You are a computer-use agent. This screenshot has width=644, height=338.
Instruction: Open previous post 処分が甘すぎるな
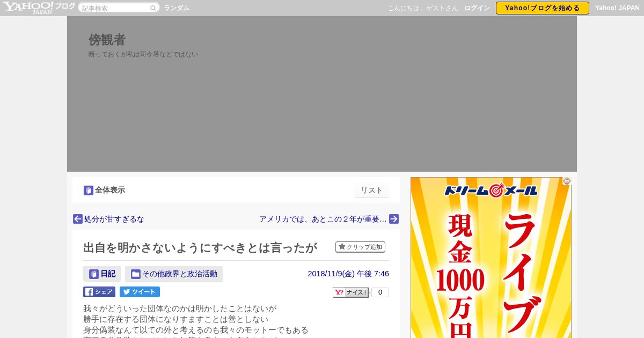click(114, 219)
